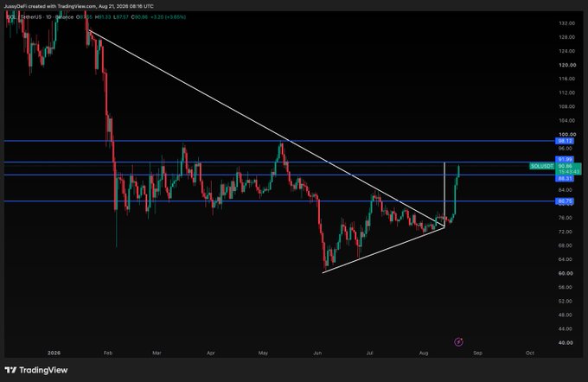Viewport: 588px width, 382px height.
Task: Click the Mar label on time axis
Action: click(x=157, y=353)
